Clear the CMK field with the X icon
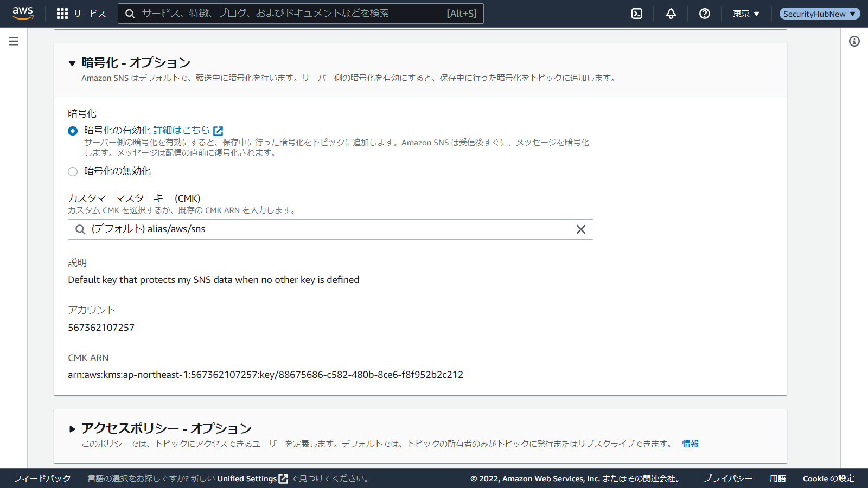868x488 pixels. 580,229
